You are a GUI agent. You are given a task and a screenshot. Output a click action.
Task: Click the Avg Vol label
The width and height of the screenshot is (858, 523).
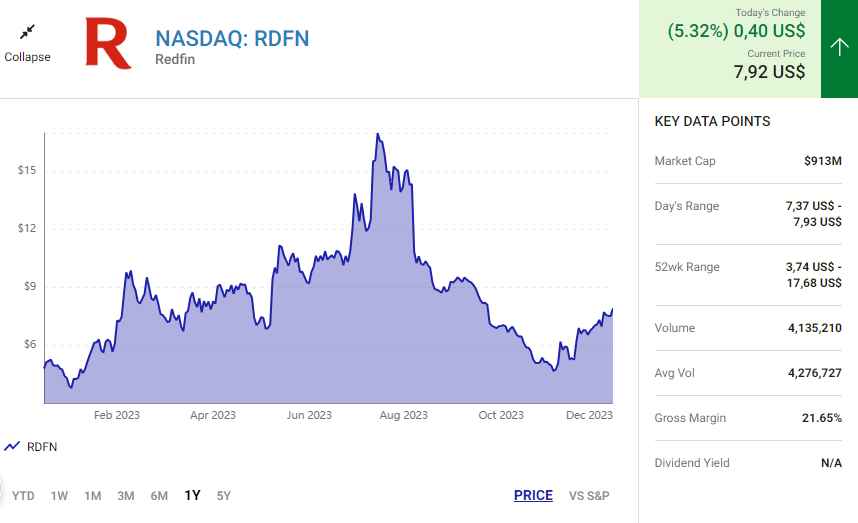tap(674, 373)
